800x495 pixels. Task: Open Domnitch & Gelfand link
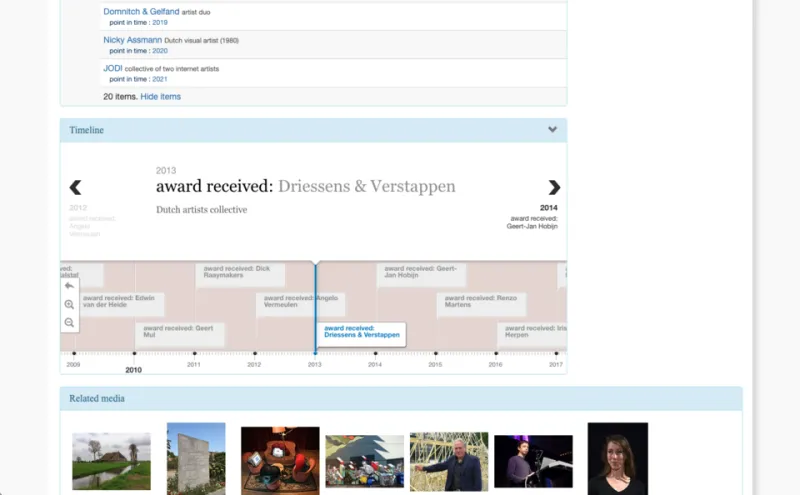141,11
